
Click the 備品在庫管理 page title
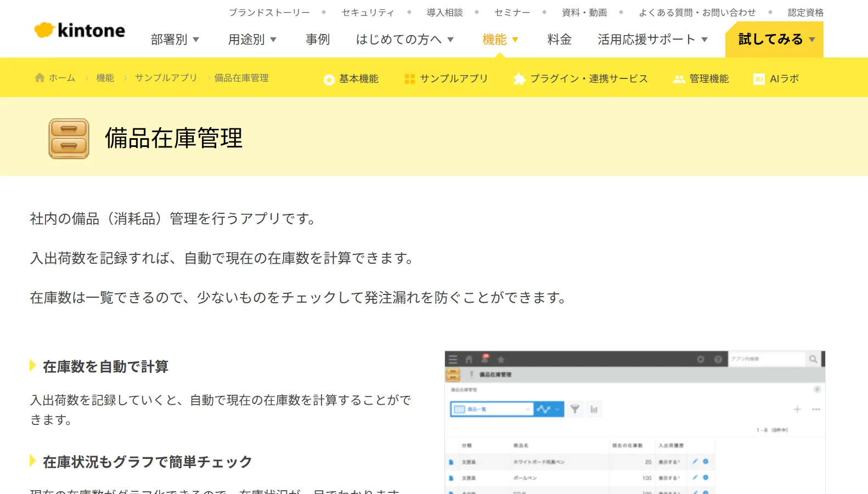(174, 138)
